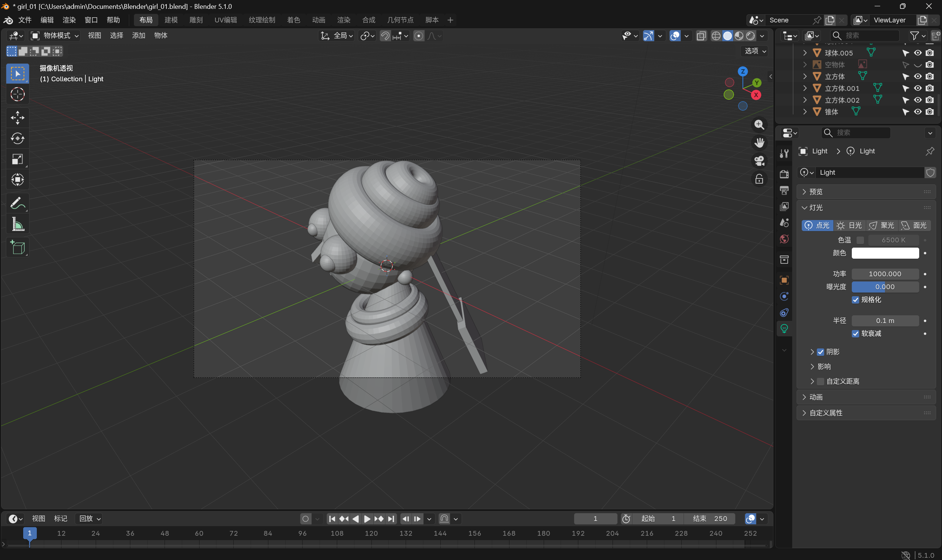Select the Scale tool
The height and width of the screenshot is (560, 942).
(x=17, y=159)
